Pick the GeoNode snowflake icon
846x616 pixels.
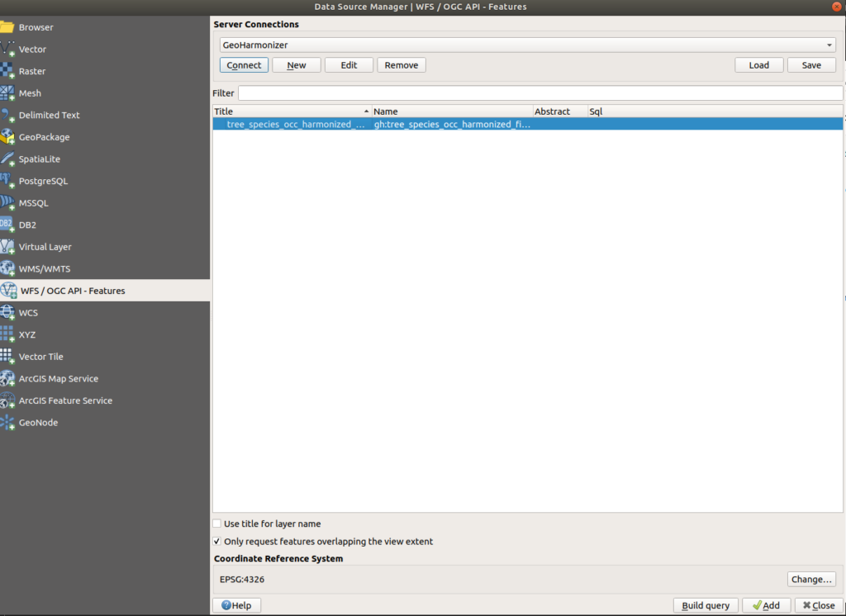(7, 422)
